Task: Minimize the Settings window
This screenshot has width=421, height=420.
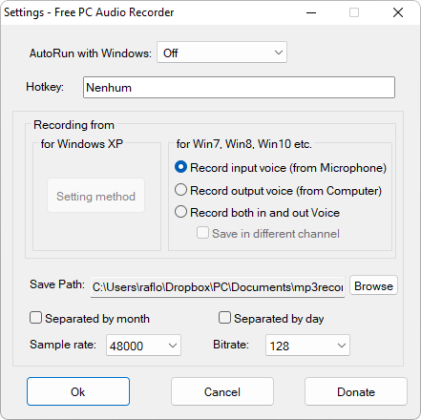Action: click(x=311, y=13)
